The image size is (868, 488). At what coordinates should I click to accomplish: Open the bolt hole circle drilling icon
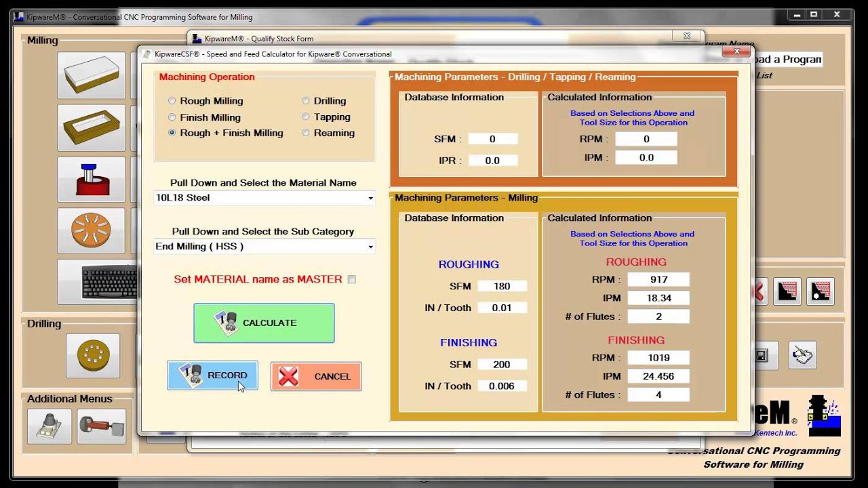click(93, 356)
